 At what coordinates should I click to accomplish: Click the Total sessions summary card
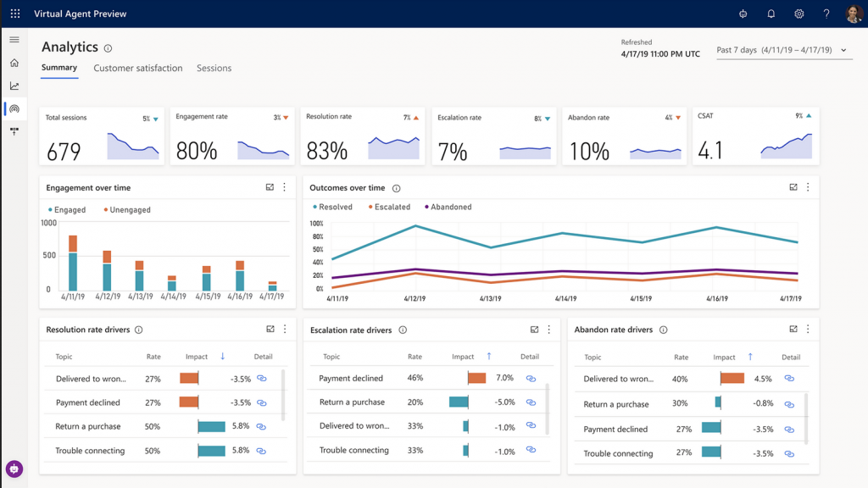(x=102, y=136)
